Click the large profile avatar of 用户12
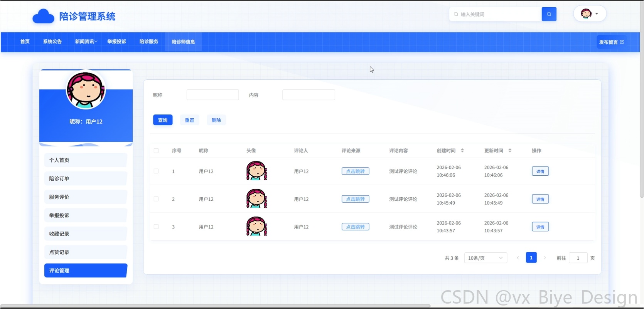This screenshot has width=644, height=309. pos(86,90)
